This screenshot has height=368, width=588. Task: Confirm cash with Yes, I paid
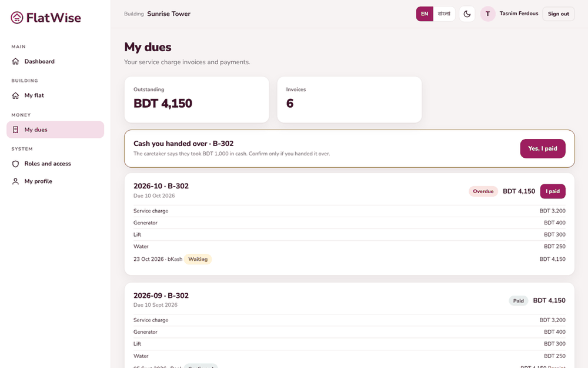point(543,148)
